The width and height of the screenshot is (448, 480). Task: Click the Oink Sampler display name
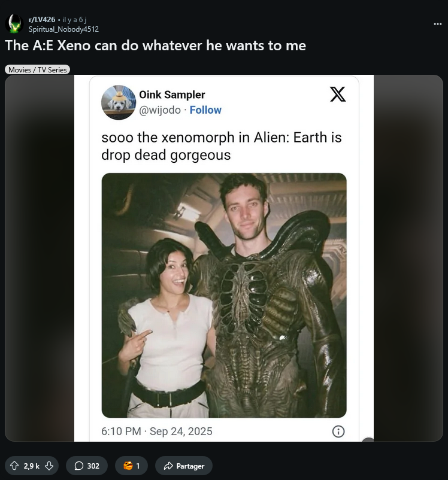tap(172, 95)
